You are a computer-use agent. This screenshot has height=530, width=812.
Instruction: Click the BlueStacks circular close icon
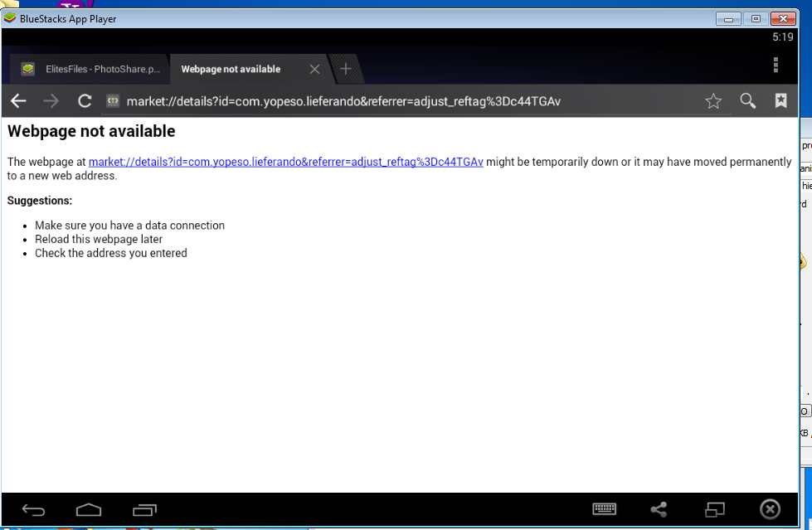tap(770, 509)
